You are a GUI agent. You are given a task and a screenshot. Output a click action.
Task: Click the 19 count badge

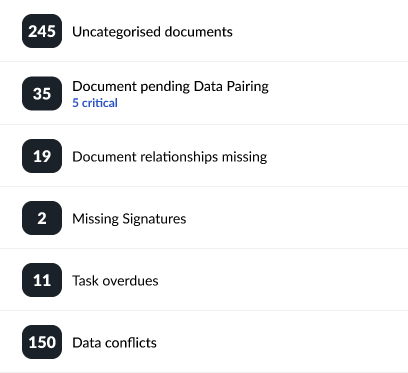42,156
